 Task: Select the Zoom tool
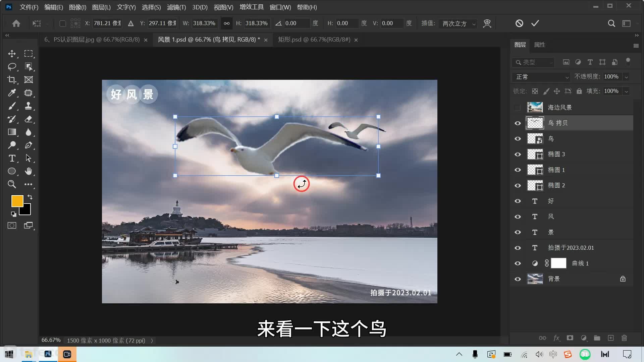click(x=12, y=184)
